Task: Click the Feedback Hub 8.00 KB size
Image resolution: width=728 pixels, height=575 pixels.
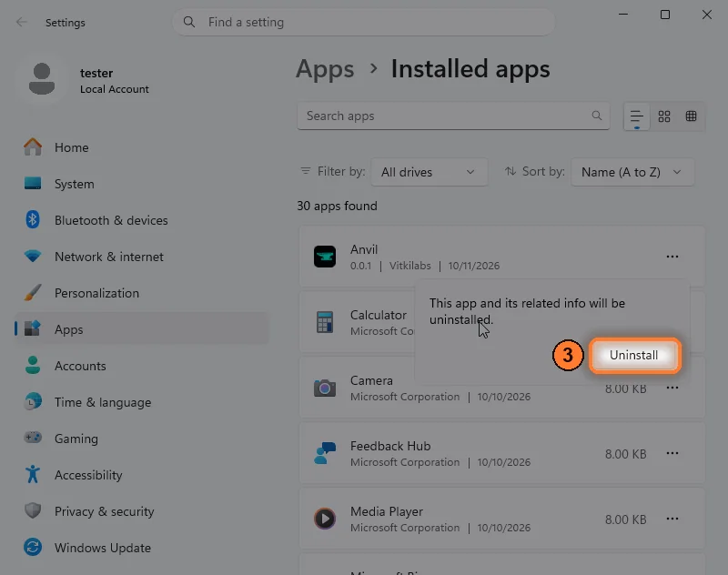Action: (x=625, y=454)
